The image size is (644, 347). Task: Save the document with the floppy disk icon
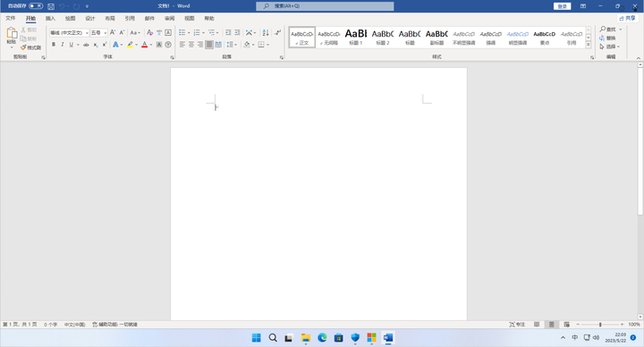pos(51,6)
